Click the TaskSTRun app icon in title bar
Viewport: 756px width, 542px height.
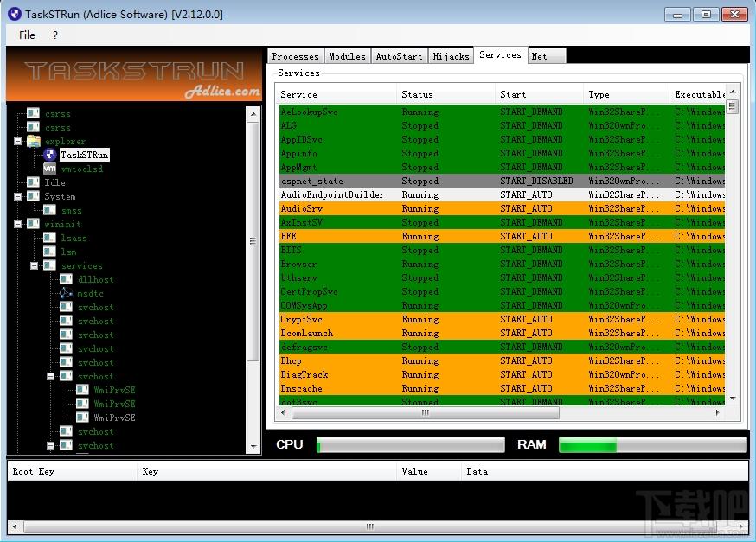coord(15,14)
